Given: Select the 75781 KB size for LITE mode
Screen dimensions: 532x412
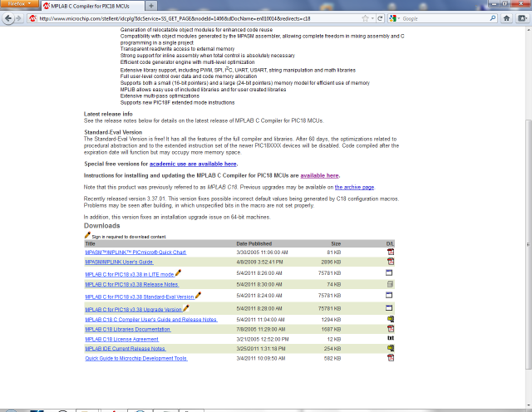Looking at the screenshot, I should tap(329, 273).
